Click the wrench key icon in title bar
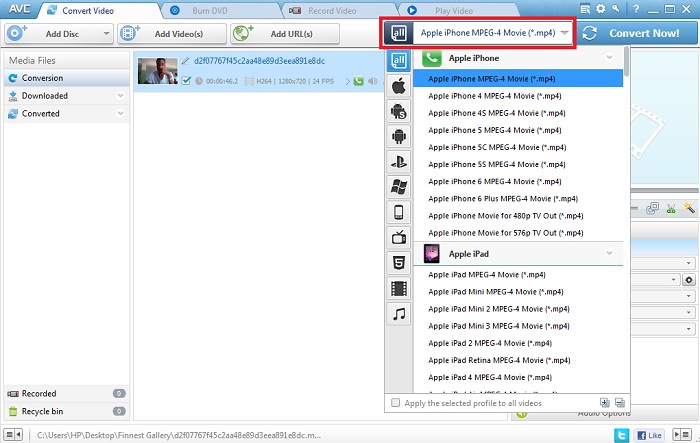 coord(616,9)
